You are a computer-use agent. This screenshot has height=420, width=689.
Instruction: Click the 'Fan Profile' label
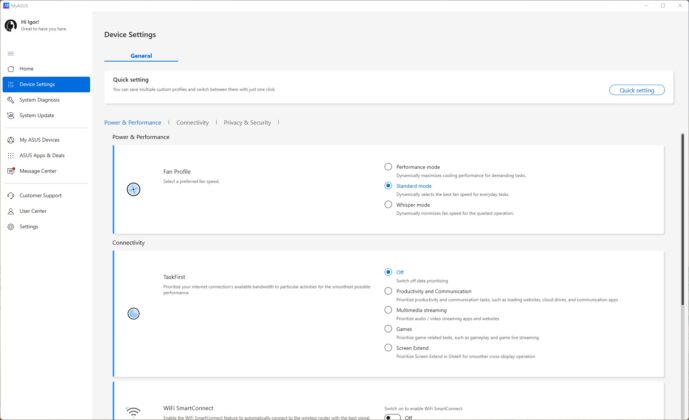point(177,172)
